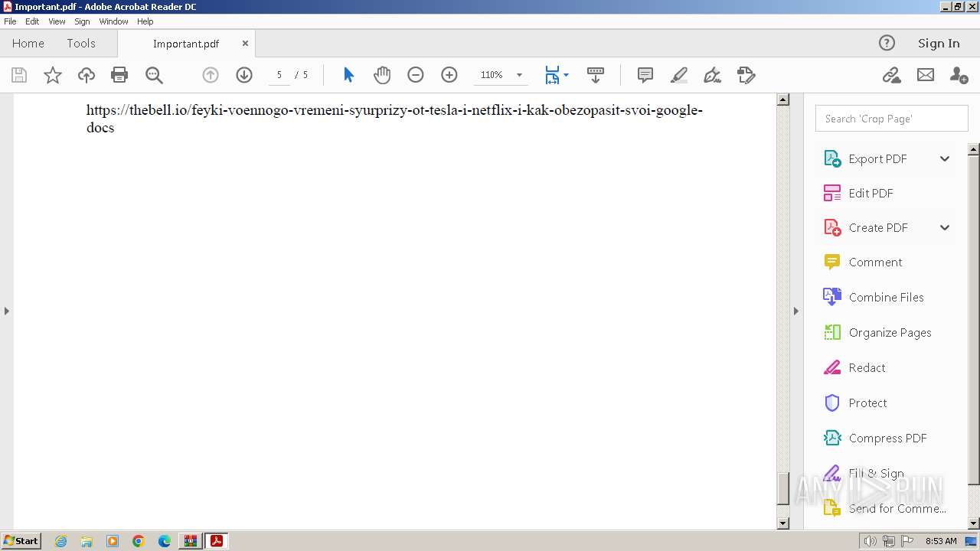Click the Fit width page icon
980x551 pixels.
[x=552, y=75]
